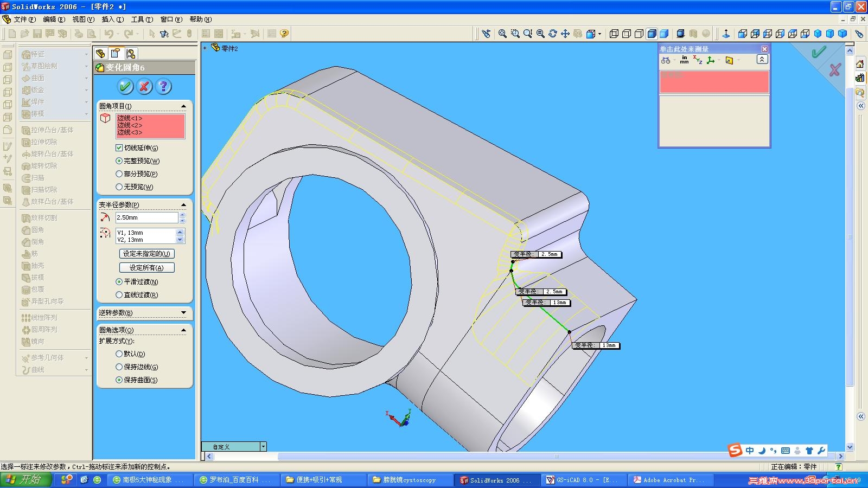Select 保持边线 keep edge option
This screenshot has width=868, height=488.
tap(119, 367)
